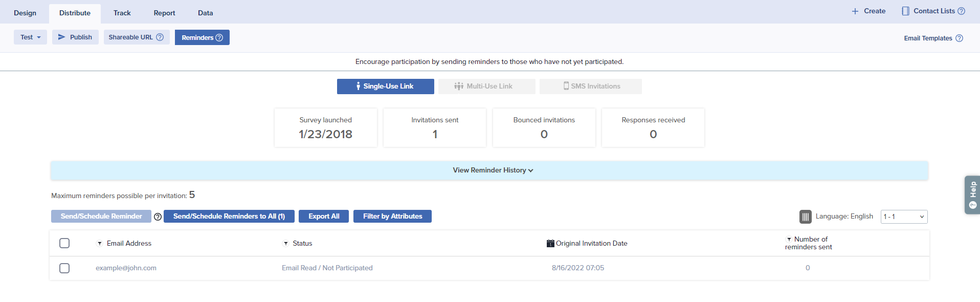The width and height of the screenshot is (980, 302).
Task: Click Filter by Attributes button
Action: pos(392,217)
